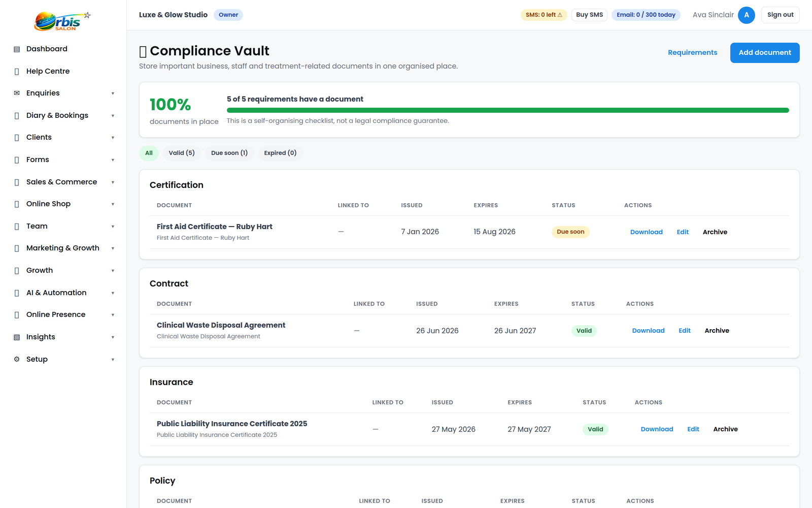Click Ava Sinclair's avatar circle
The width and height of the screenshot is (812, 508).
(x=747, y=15)
